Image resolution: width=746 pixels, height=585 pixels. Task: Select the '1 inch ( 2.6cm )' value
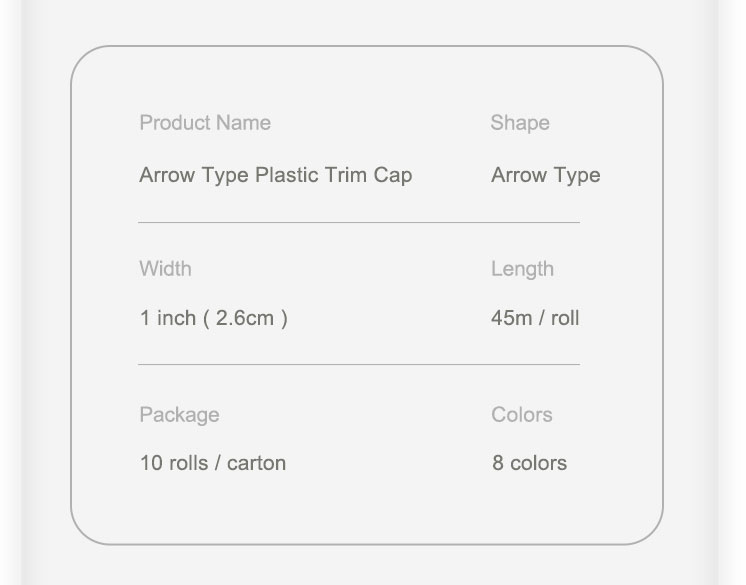(x=213, y=319)
